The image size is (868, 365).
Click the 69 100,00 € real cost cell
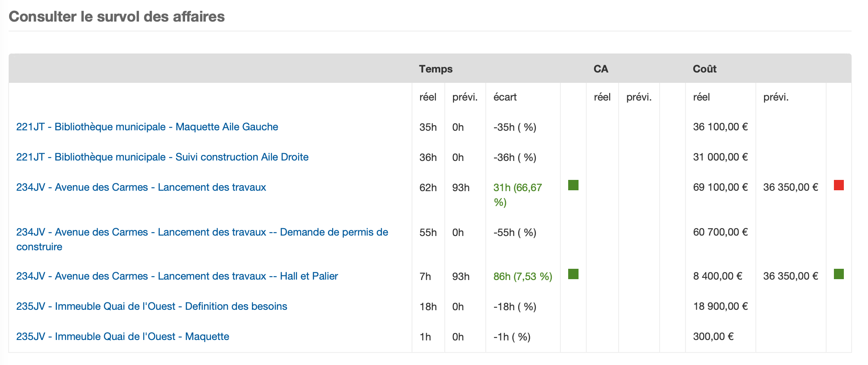point(720,187)
